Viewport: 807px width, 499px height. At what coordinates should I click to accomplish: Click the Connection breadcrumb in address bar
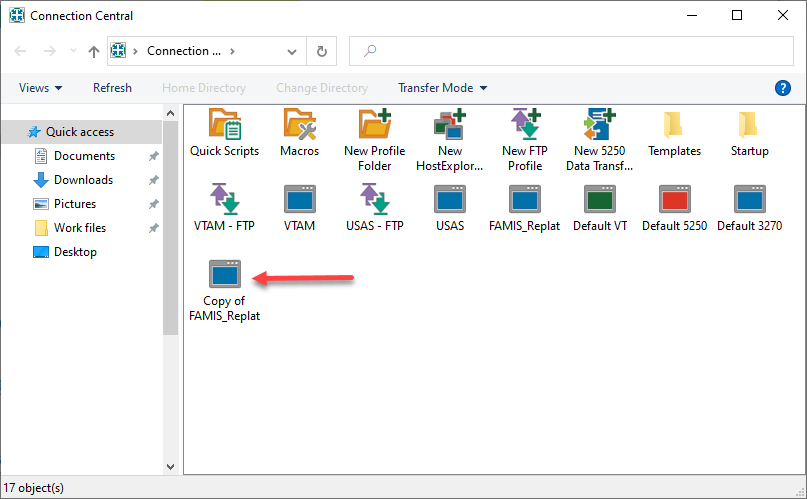184,51
